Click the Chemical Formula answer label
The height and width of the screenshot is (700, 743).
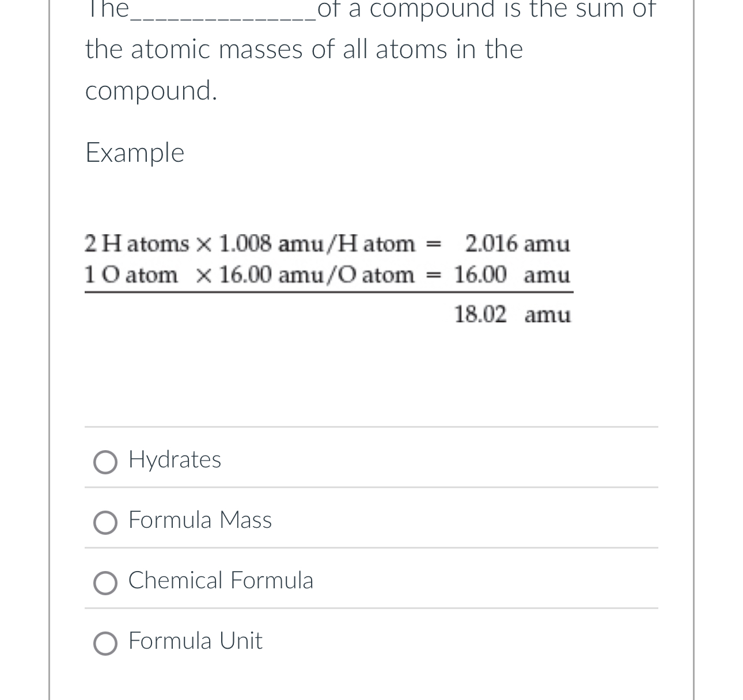(221, 581)
